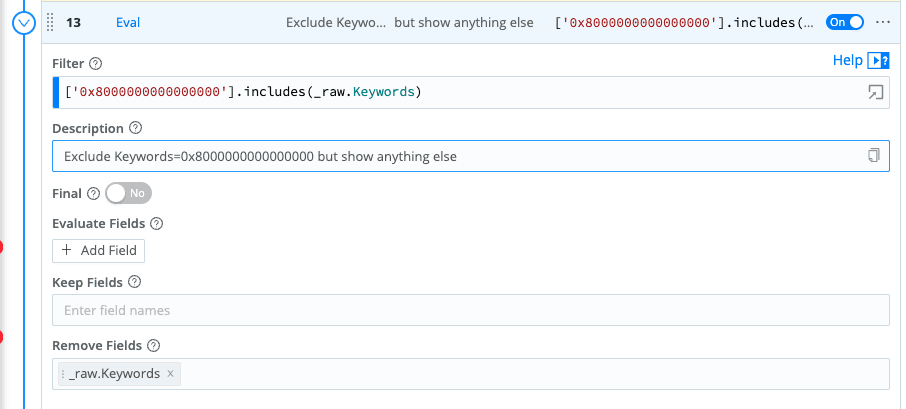Click the Keep Fields input box
Image resolution: width=906 pixels, height=409 pixels.
click(470, 310)
